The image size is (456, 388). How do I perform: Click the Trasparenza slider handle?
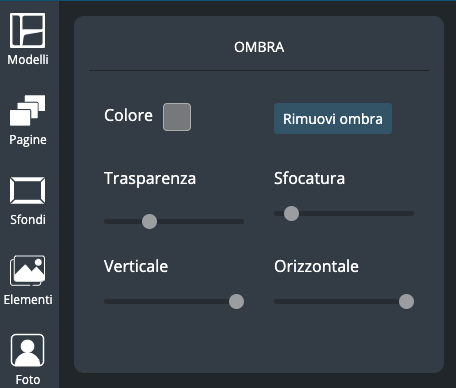[149, 221]
